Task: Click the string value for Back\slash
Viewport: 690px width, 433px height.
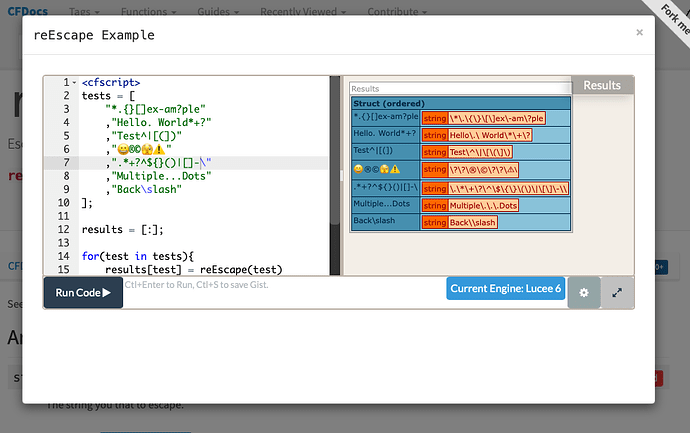Action: coord(472,222)
